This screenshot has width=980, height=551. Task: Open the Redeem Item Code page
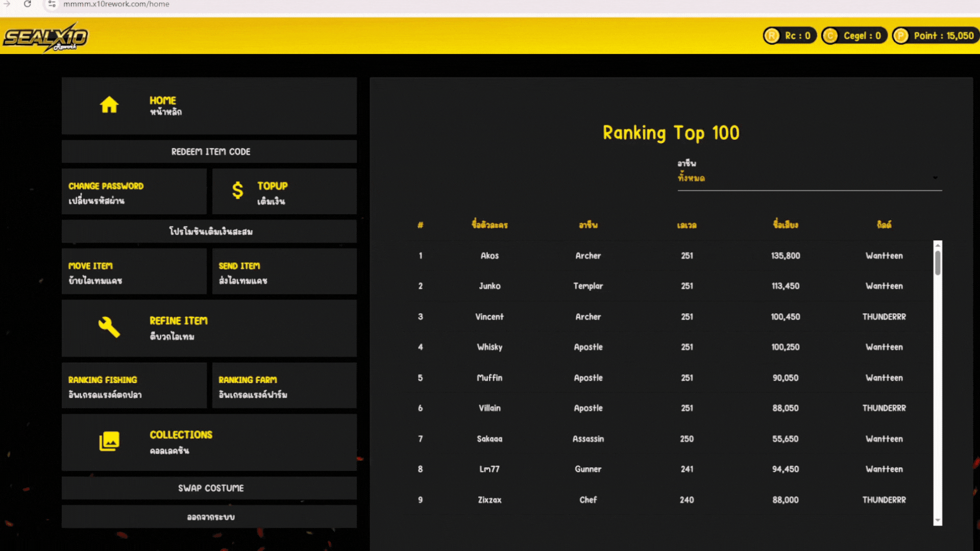click(209, 152)
